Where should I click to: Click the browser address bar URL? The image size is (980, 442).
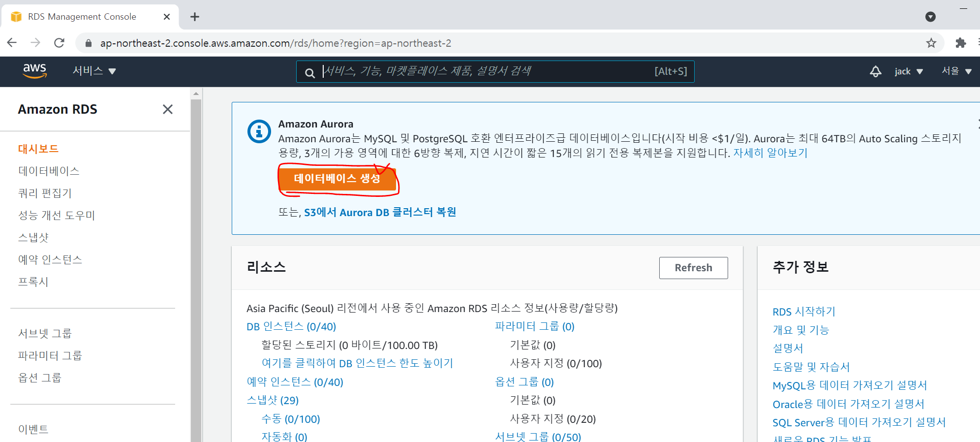276,43
